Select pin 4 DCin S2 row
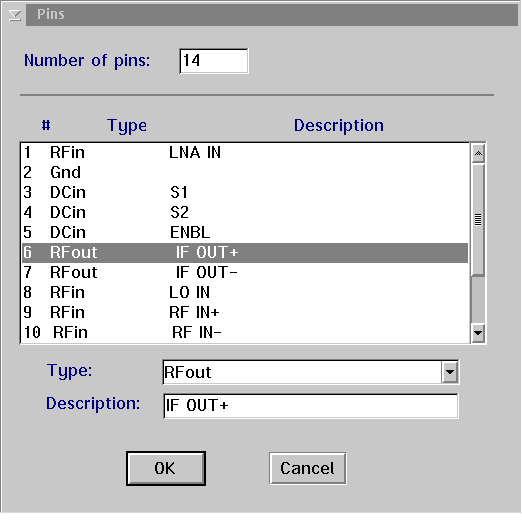The image size is (522, 523). pos(245,213)
